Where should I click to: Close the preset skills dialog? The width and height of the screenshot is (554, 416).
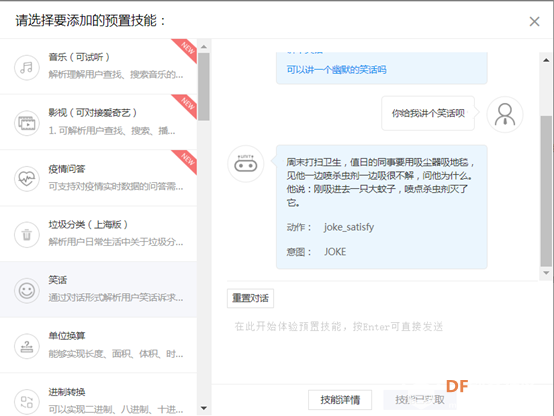534,22
